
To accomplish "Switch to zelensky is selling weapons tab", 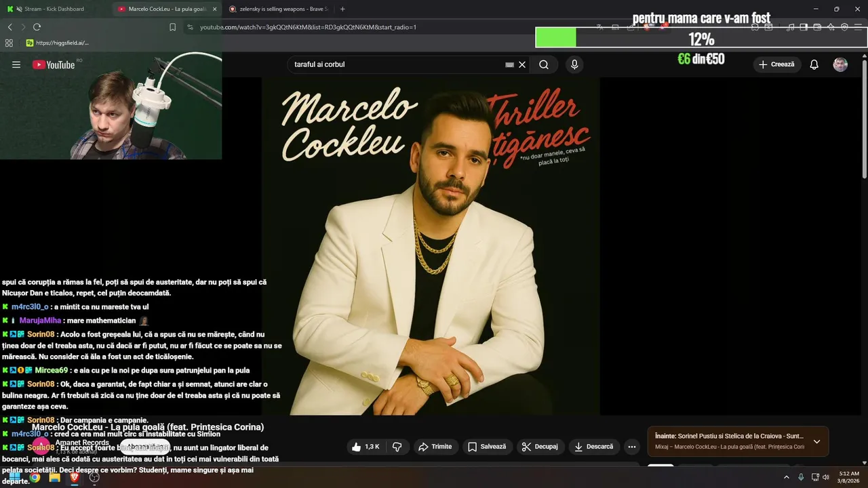I will [278, 9].
